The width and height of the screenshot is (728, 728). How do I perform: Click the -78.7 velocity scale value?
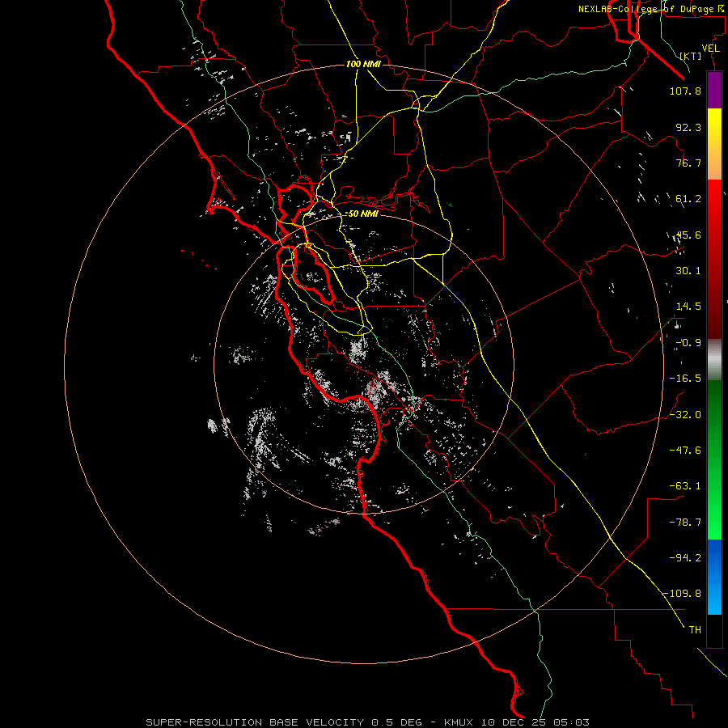click(685, 523)
